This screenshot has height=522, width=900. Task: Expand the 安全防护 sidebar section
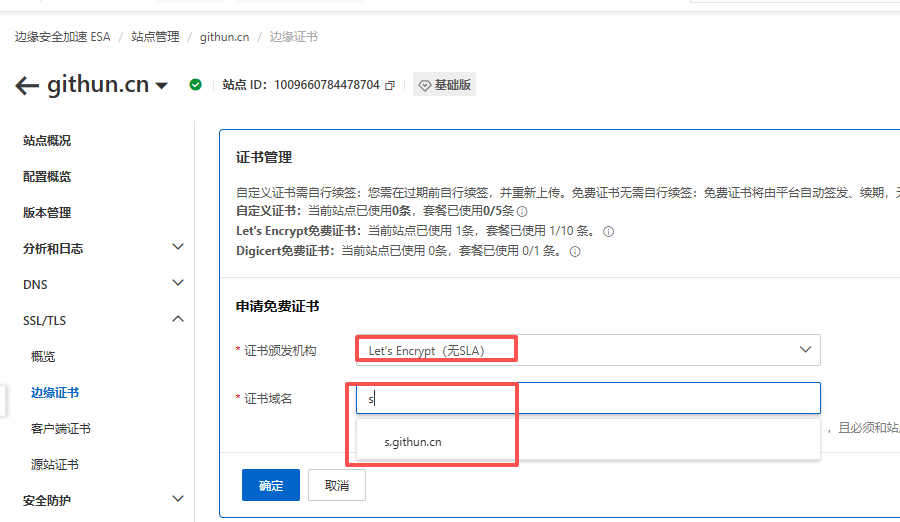pos(178,499)
